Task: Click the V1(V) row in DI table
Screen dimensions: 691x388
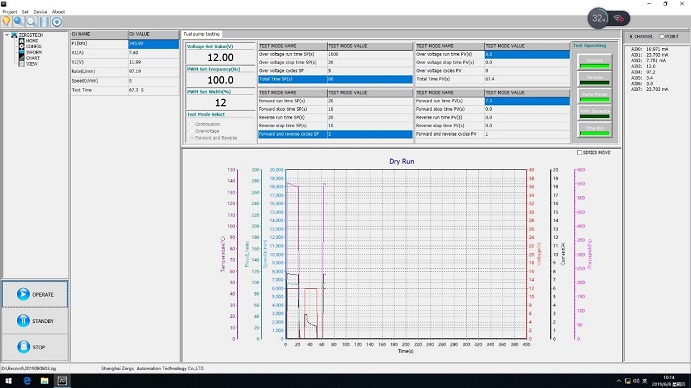Action: click(x=125, y=62)
